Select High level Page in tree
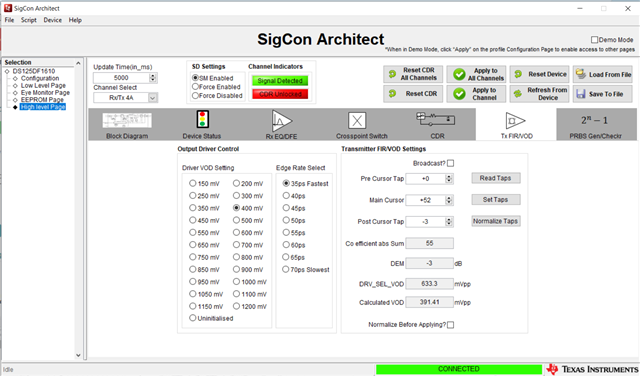 [43, 107]
